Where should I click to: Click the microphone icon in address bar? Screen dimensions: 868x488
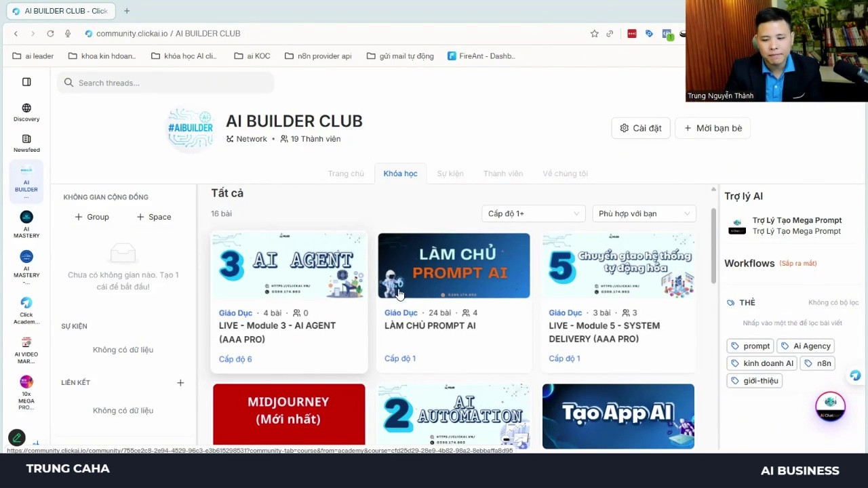(x=67, y=33)
